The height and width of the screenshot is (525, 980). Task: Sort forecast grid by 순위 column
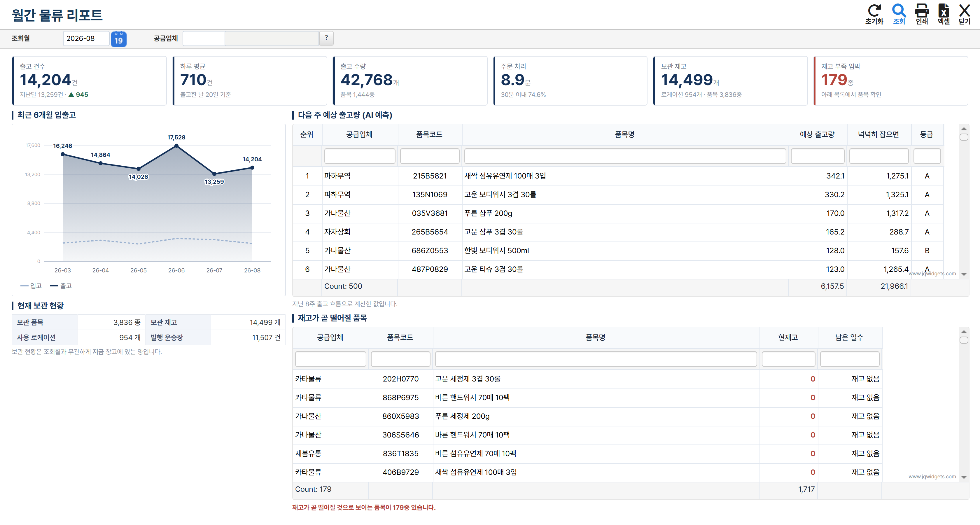pyautogui.click(x=307, y=134)
